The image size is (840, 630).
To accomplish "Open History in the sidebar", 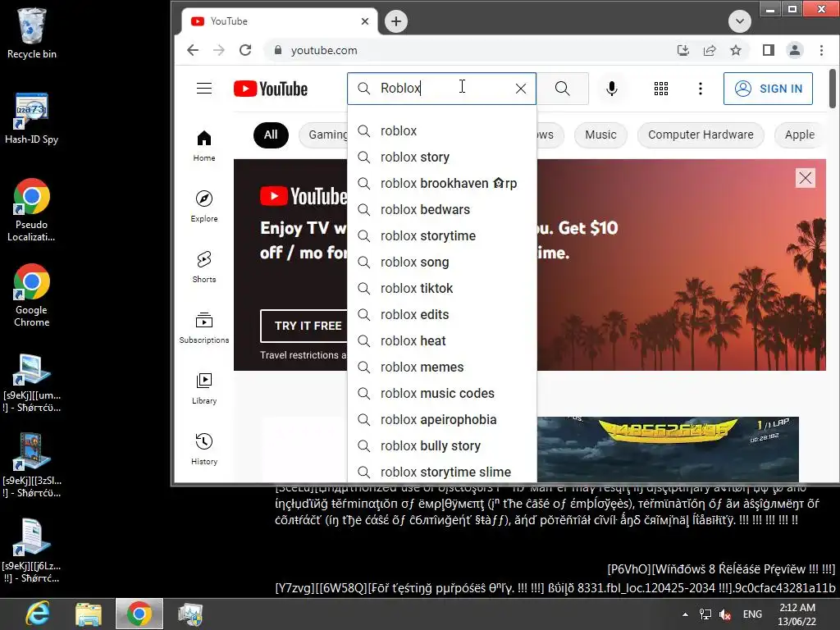I will (204, 449).
